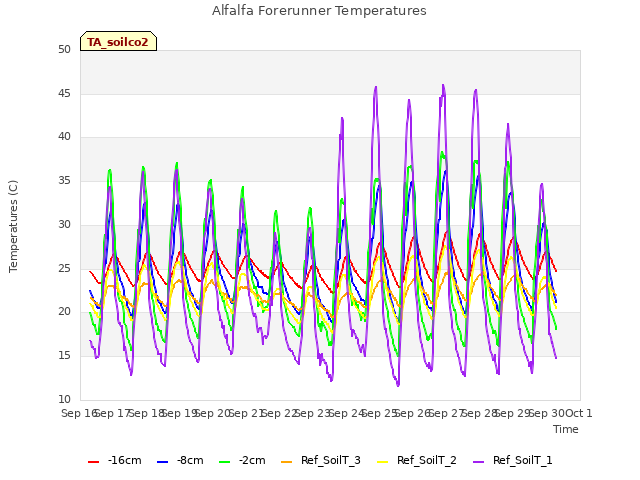Click the purple Ref_SoilT_1 legend swatch
This screenshot has width=640, height=480.
point(478,462)
